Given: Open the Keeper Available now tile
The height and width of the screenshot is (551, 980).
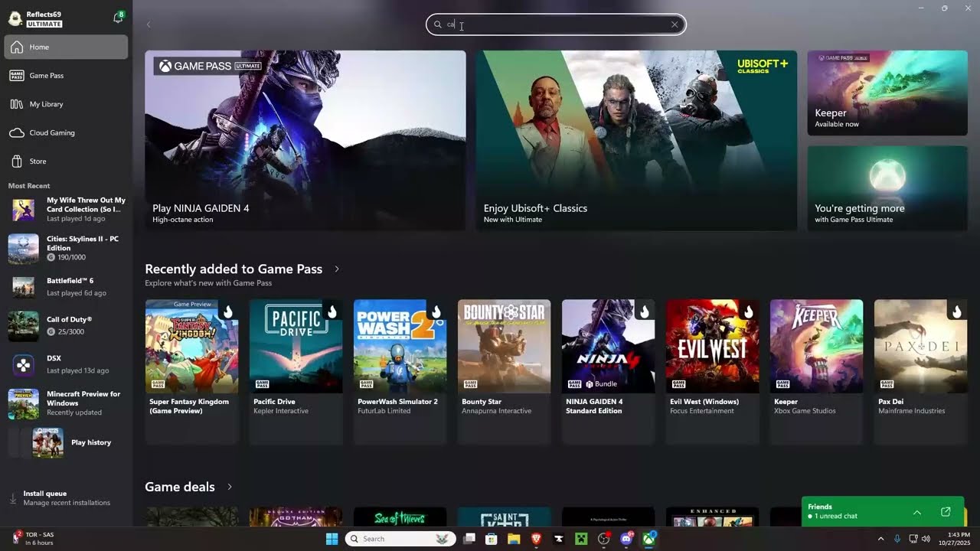Looking at the screenshot, I should pos(887,93).
